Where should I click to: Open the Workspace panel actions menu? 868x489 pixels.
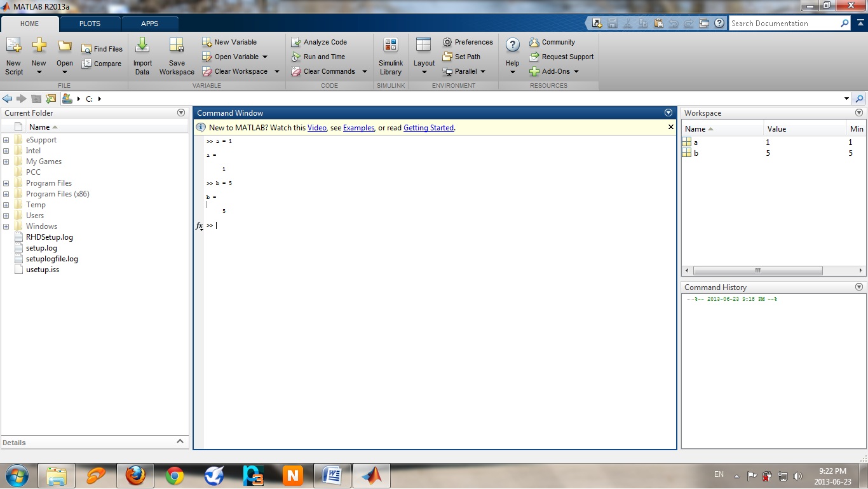pyautogui.click(x=859, y=113)
